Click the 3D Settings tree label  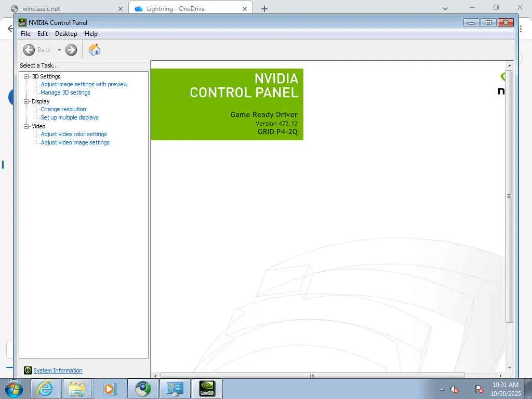coord(46,76)
